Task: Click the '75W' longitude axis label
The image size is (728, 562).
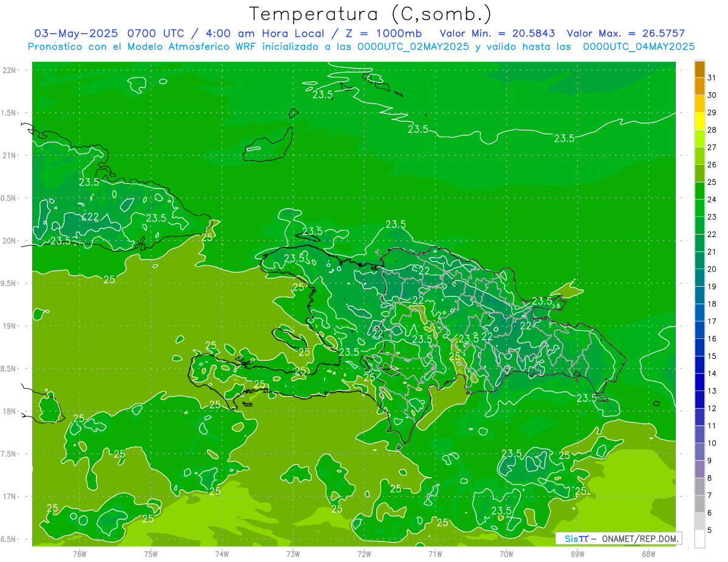Action: point(151,554)
